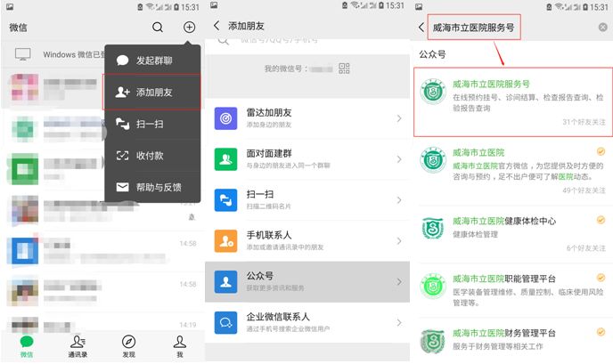Click the 健康体检中心 result logo avatar

point(433,229)
